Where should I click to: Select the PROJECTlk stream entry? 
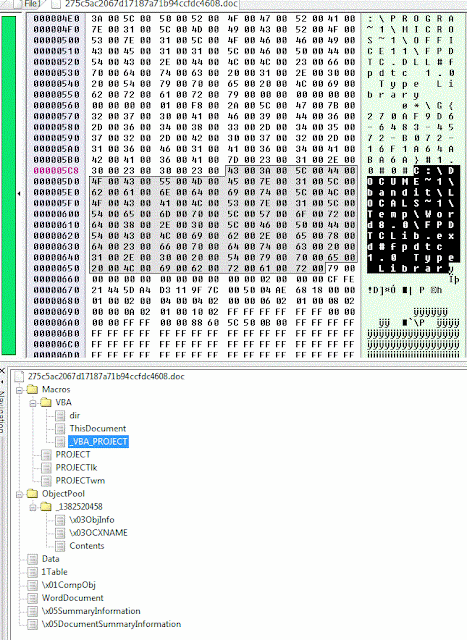tap(76, 468)
